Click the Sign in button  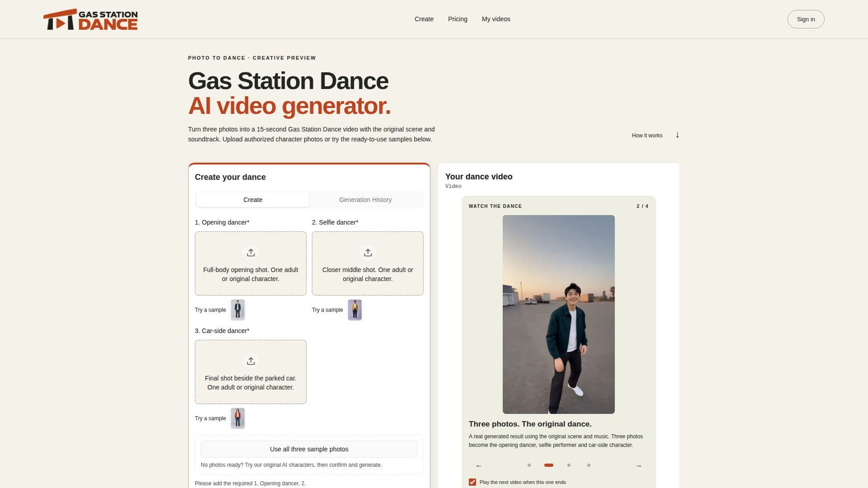coord(806,19)
